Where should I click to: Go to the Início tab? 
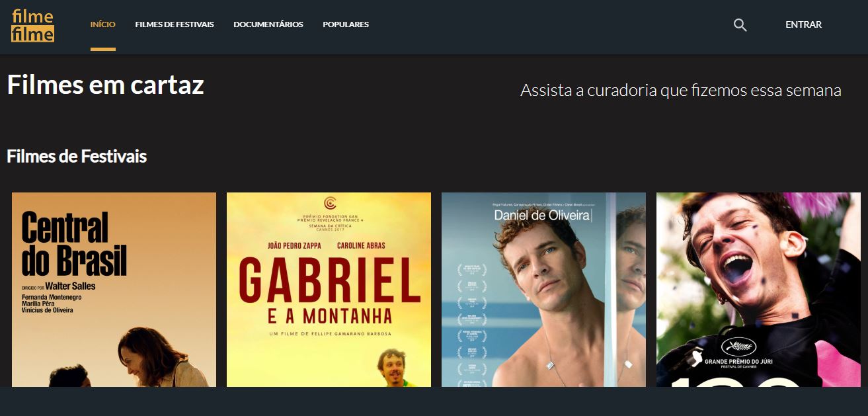click(103, 24)
